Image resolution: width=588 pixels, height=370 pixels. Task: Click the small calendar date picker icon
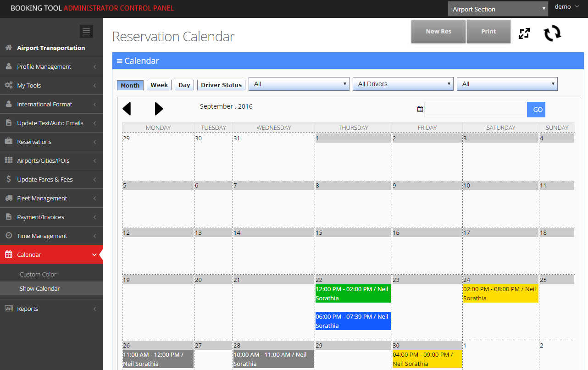pyautogui.click(x=420, y=109)
